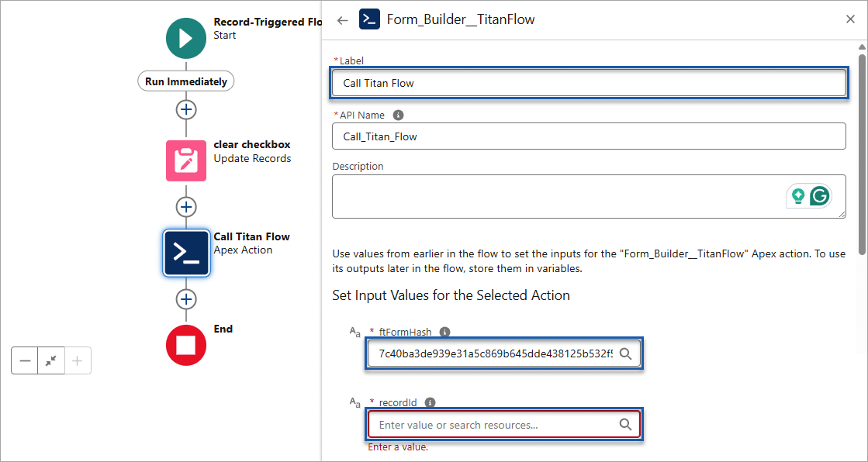Click the Run Immediately path label

(x=186, y=81)
